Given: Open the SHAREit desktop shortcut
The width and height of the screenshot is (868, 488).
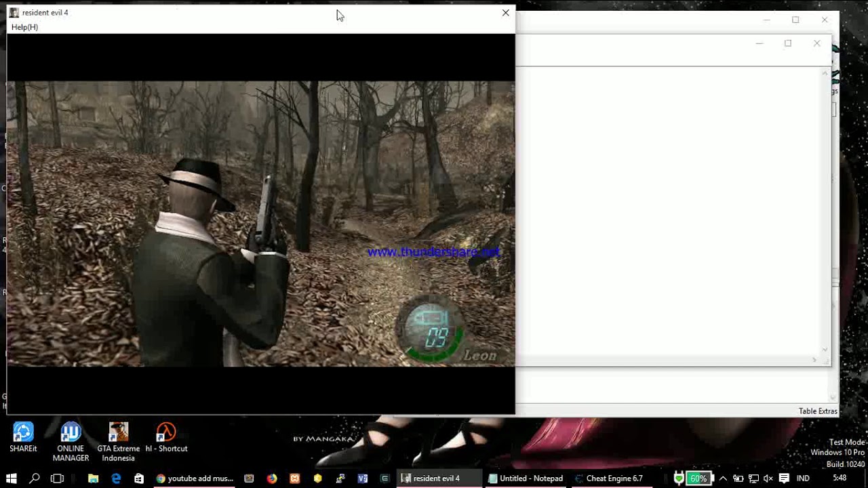Looking at the screenshot, I should pos(23,437).
